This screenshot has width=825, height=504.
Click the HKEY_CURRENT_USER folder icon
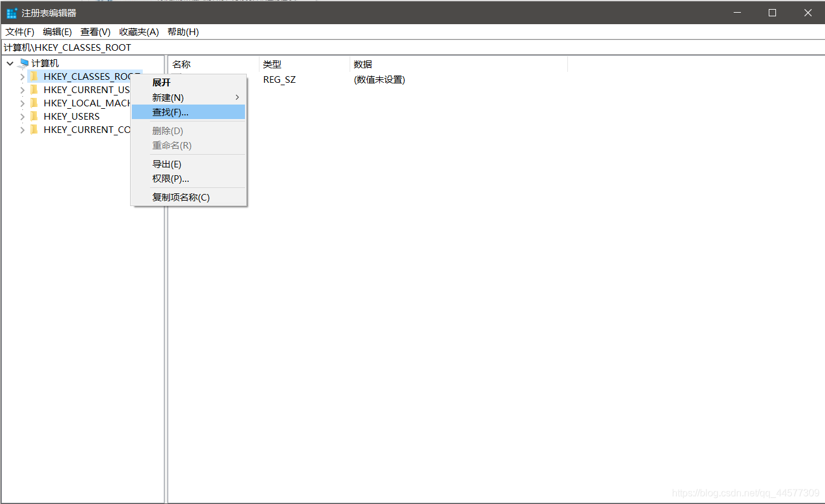coord(34,89)
